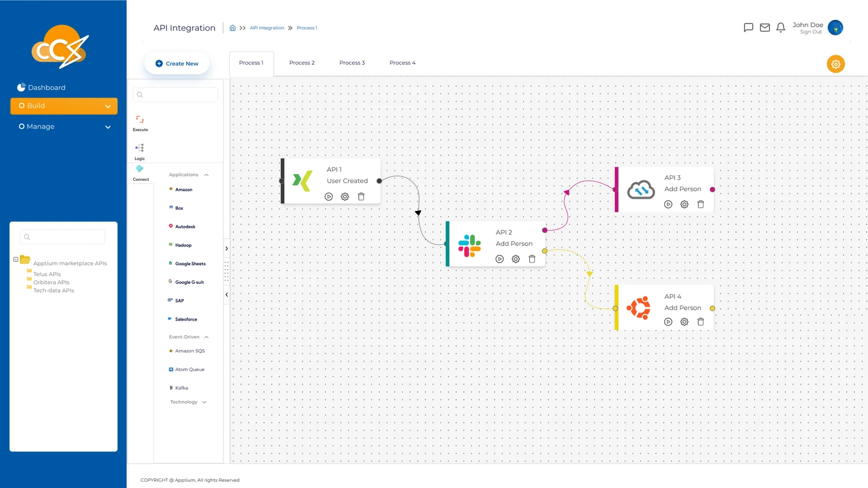Click the orange process settings gear

[835, 64]
